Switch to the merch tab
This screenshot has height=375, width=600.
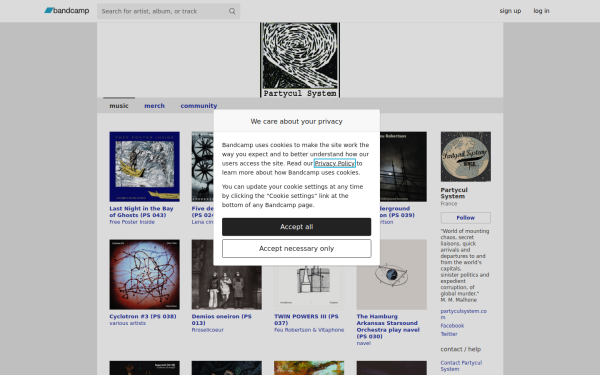tap(154, 106)
